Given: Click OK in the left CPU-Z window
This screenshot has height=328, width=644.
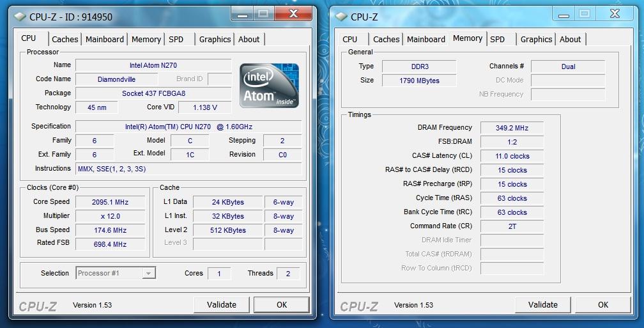Looking at the screenshot, I should pos(281,304).
